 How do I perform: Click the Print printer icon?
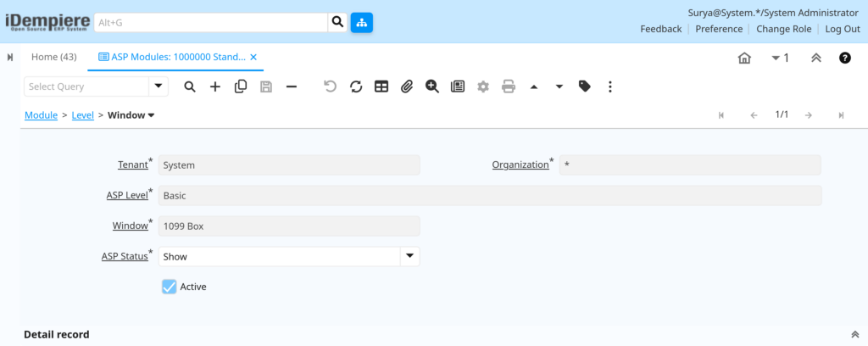[x=509, y=86]
